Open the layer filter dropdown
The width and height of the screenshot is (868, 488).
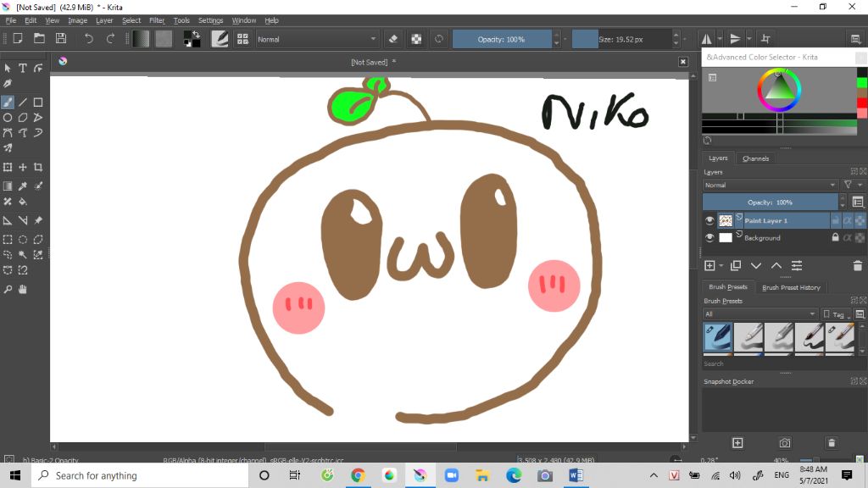point(852,185)
